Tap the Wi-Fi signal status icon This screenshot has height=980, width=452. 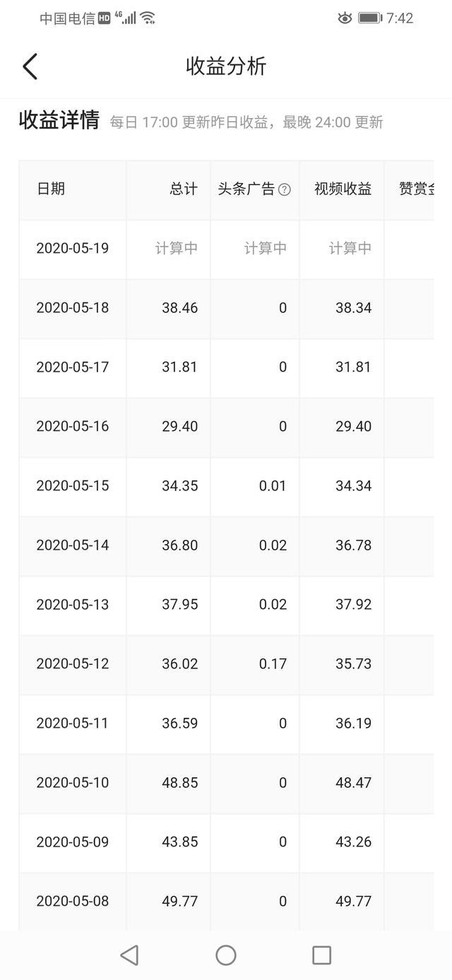pyautogui.click(x=148, y=18)
